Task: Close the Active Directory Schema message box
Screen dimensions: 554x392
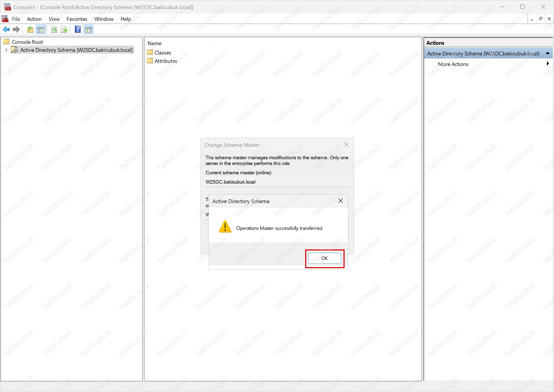Action: pos(341,201)
